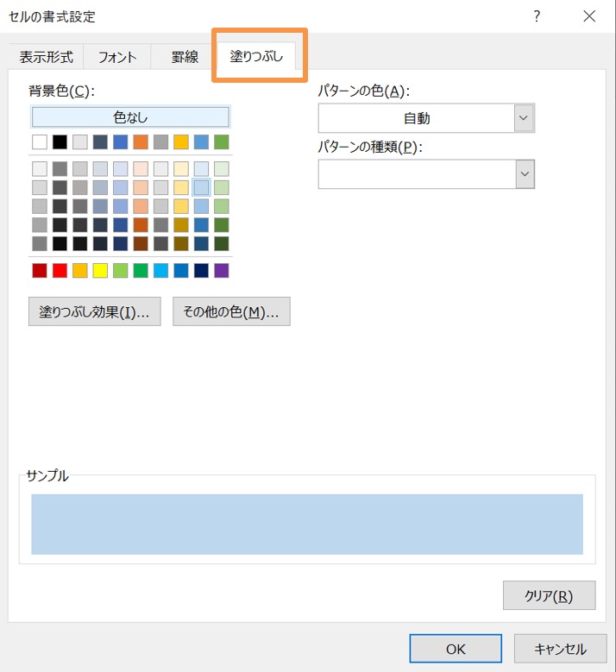This screenshot has width=616, height=672.
Task: Open その他の色 color picker
Action: (x=231, y=311)
